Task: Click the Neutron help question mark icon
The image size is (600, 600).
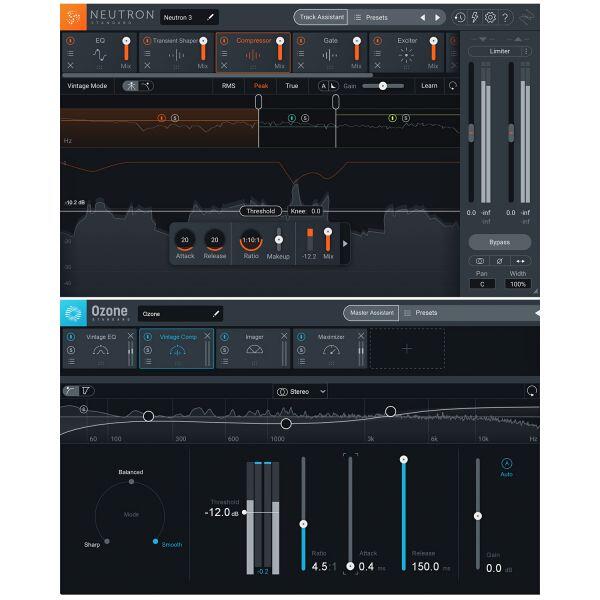Action: click(x=505, y=17)
